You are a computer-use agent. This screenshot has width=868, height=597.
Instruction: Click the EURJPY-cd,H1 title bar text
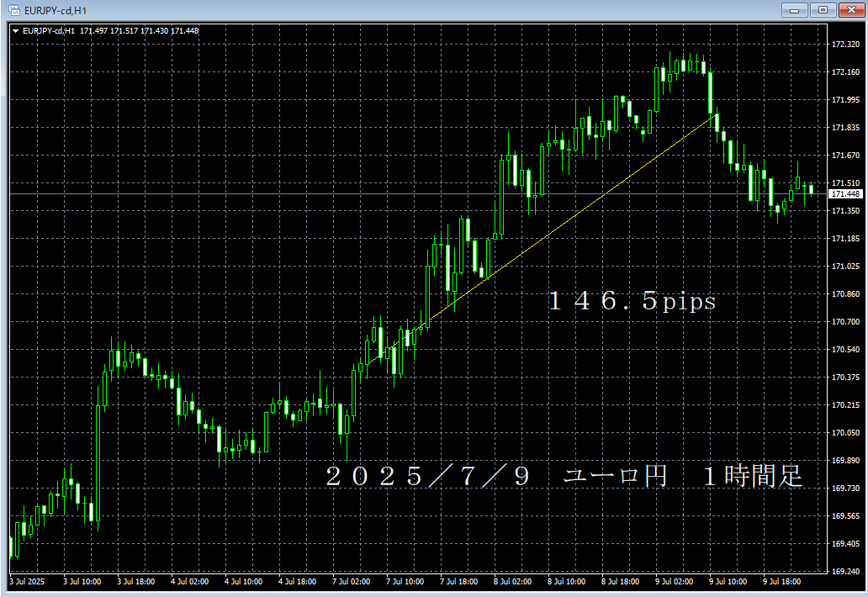pyautogui.click(x=56, y=10)
